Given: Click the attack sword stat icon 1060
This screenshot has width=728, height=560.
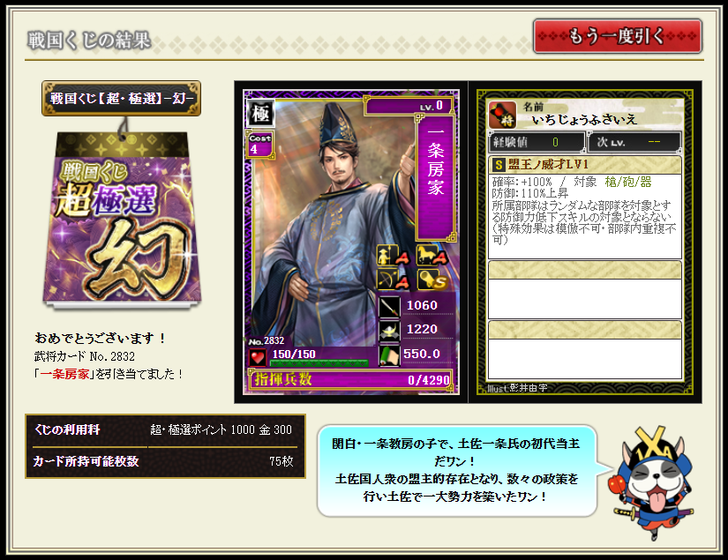Looking at the screenshot, I should point(389,306).
